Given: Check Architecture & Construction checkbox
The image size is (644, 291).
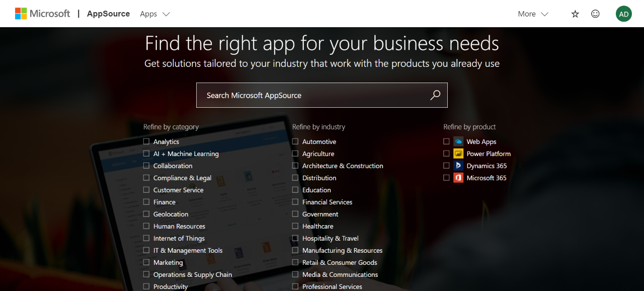Looking at the screenshot, I should pyautogui.click(x=295, y=166).
